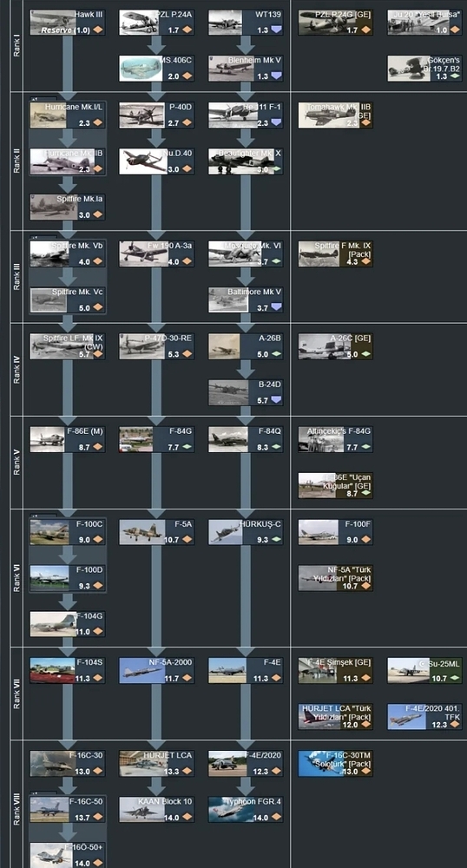
Task: Select the Ju 20 Yeşil Bursa aircraft
Action: click(424, 23)
